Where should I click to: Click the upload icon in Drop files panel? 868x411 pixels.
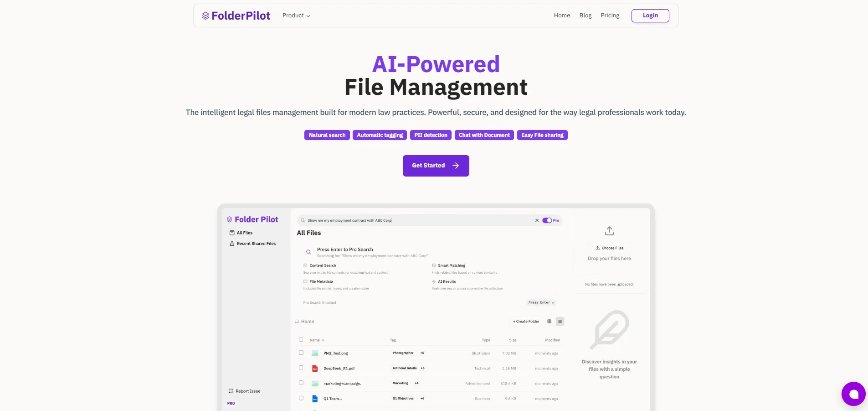pos(609,231)
